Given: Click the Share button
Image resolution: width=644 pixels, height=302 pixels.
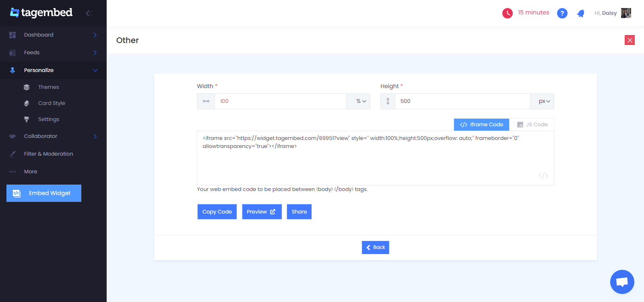Looking at the screenshot, I should pos(299,212).
